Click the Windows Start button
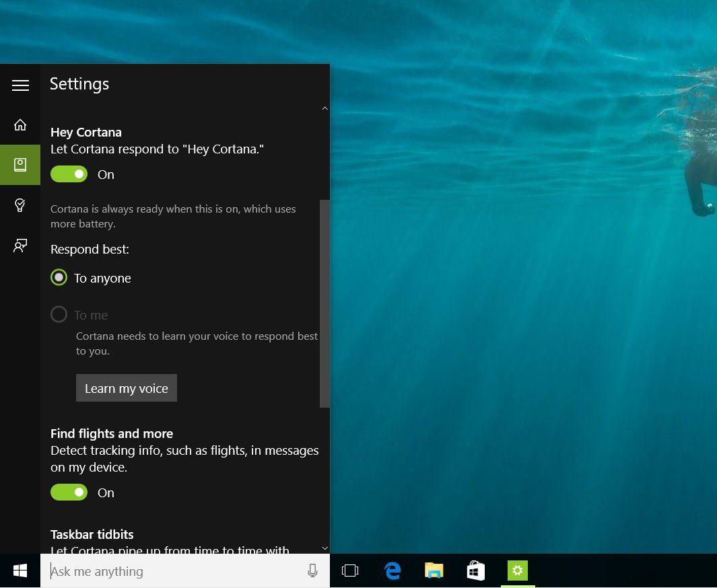The width and height of the screenshot is (717, 588). click(x=20, y=571)
